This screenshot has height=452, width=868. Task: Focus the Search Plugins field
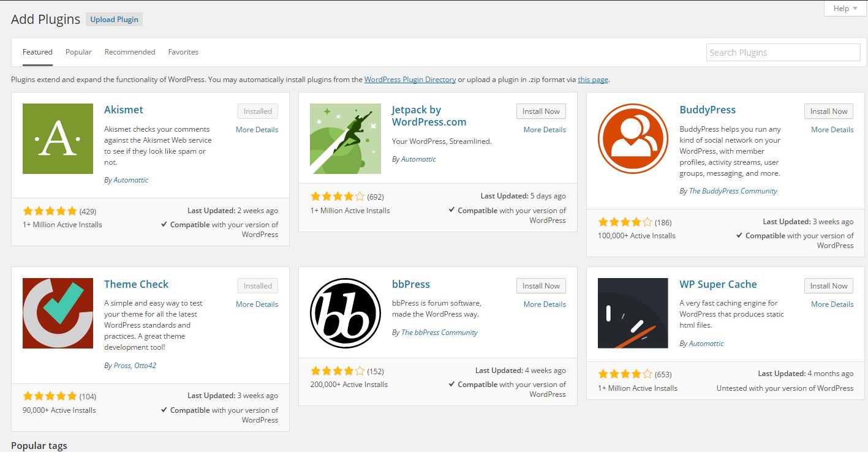pyautogui.click(x=783, y=53)
